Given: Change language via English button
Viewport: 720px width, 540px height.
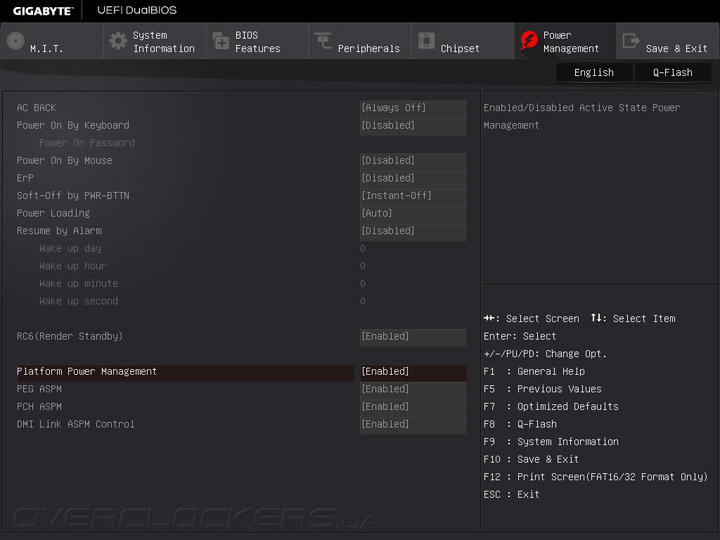Looking at the screenshot, I should coord(594,73).
